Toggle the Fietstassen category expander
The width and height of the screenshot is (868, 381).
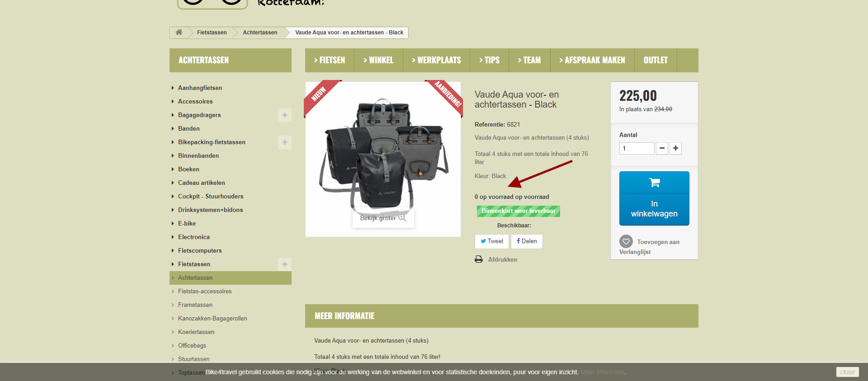pos(285,264)
